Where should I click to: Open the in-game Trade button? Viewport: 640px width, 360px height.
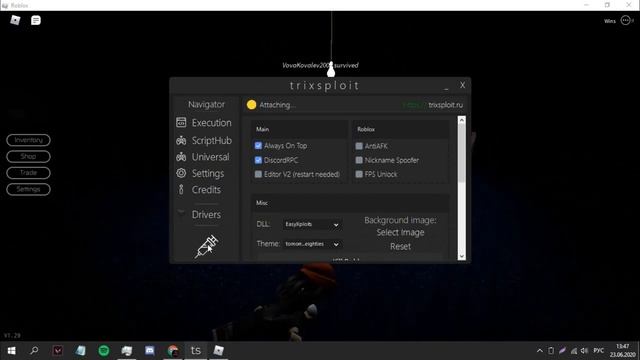click(x=29, y=173)
